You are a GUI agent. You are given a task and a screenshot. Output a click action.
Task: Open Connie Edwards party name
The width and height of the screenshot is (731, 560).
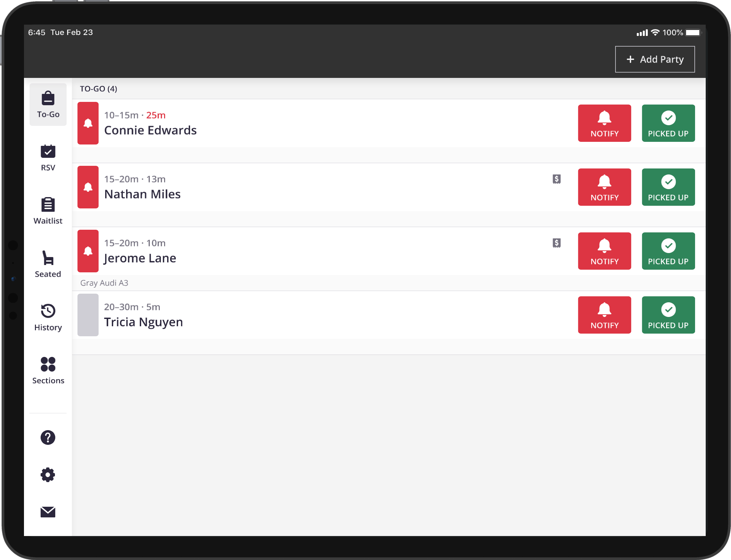point(150,130)
